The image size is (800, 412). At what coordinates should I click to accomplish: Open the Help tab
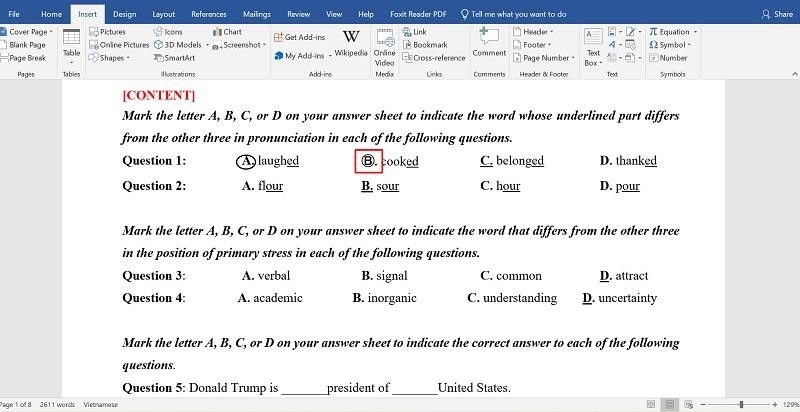pos(366,14)
